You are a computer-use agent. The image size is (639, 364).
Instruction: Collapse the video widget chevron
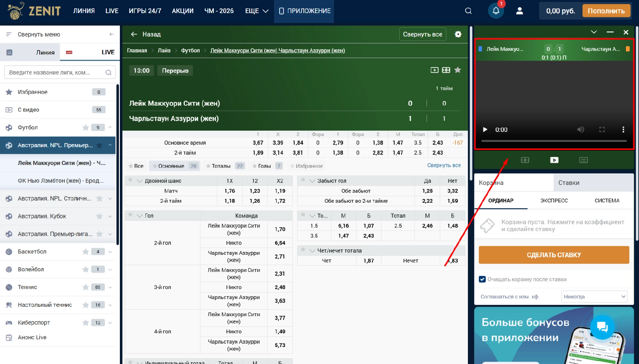pyautogui.click(x=594, y=32)
